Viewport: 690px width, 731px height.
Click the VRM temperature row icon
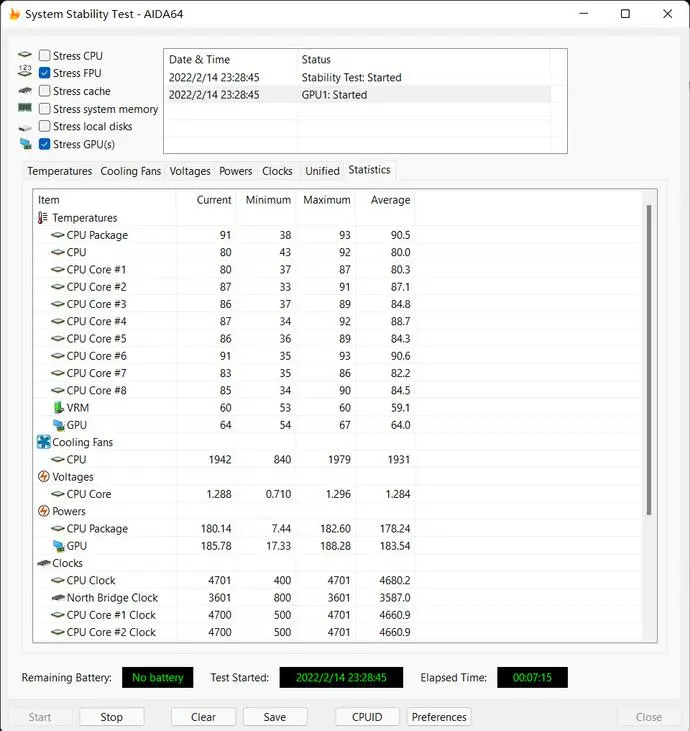point(58,407)
